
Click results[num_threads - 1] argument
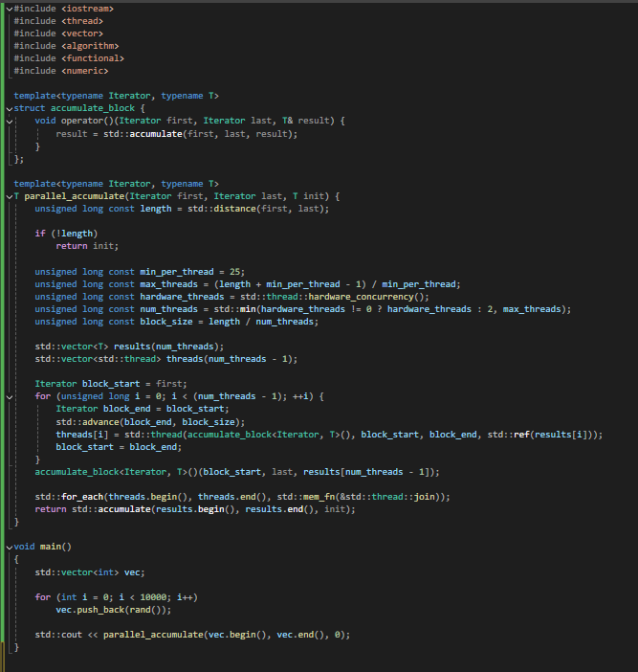[366, 471]
